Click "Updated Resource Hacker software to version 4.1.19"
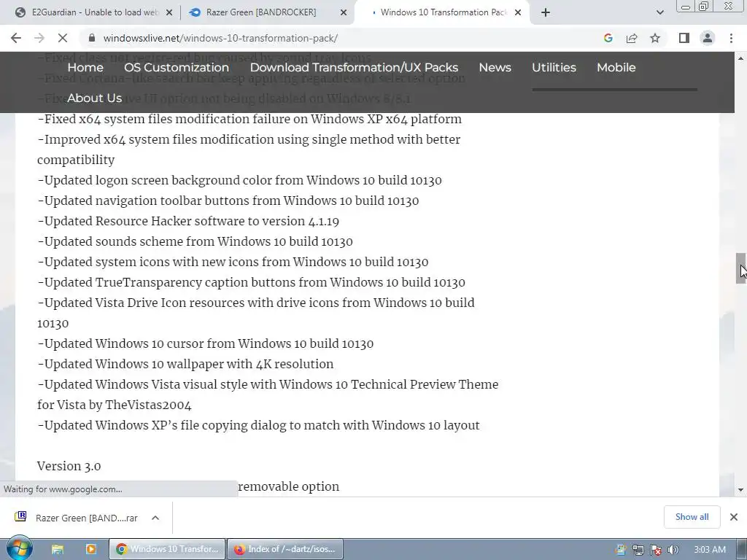 tap(188, 222)
